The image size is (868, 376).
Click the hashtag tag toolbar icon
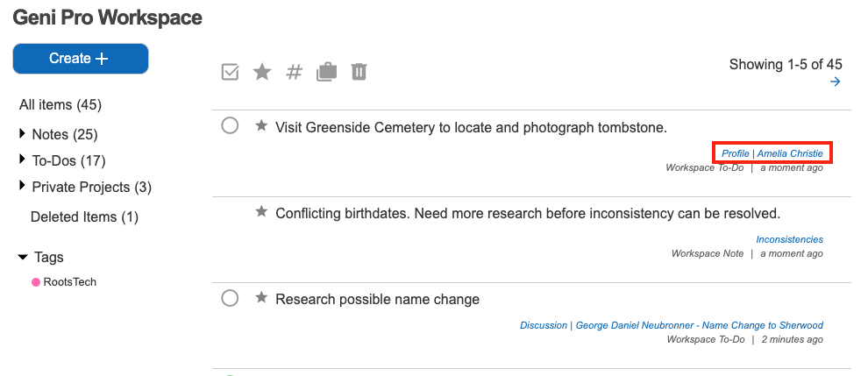point(295,72)
